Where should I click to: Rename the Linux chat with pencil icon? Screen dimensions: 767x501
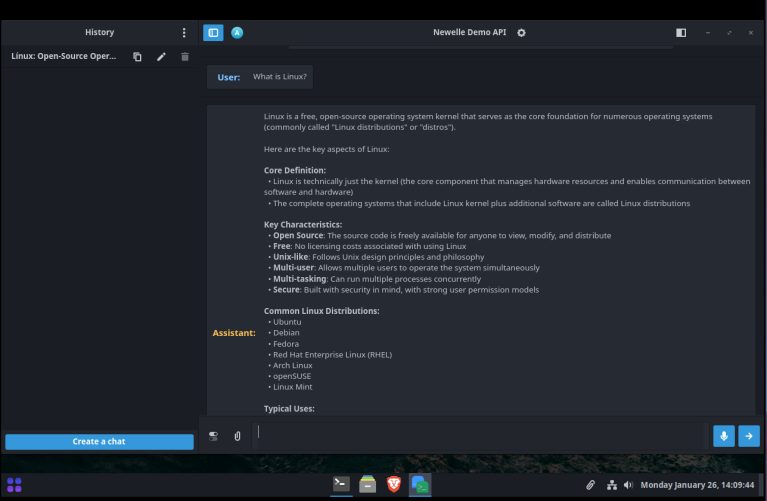(x=161, y=57)
